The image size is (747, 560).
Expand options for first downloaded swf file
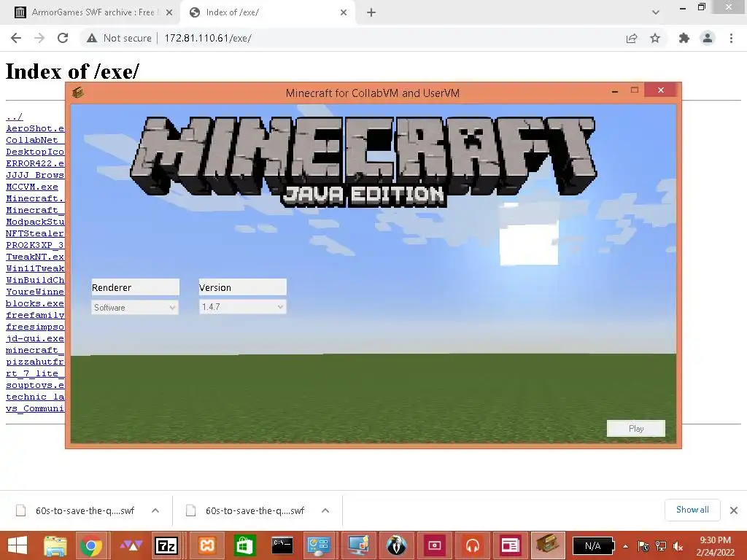click(x=155, y=510)
